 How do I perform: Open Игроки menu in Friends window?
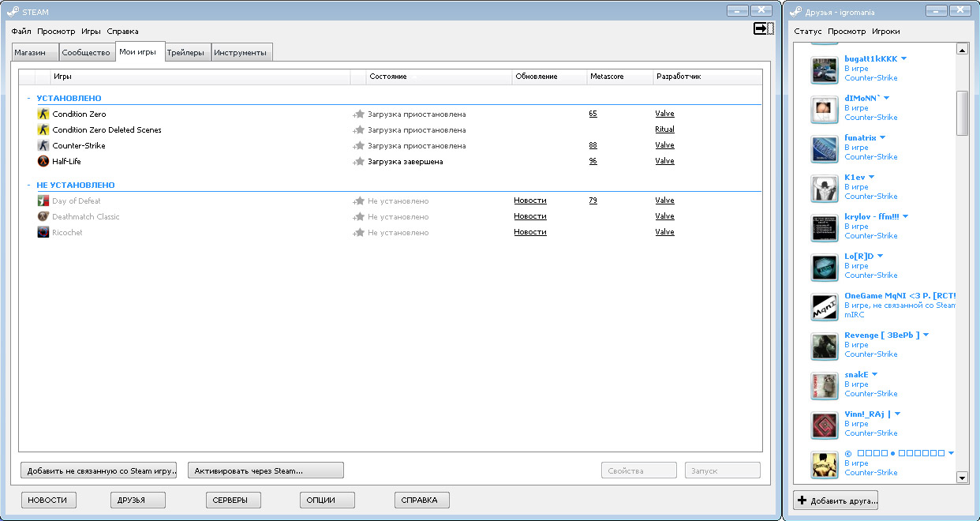(885, 32)
